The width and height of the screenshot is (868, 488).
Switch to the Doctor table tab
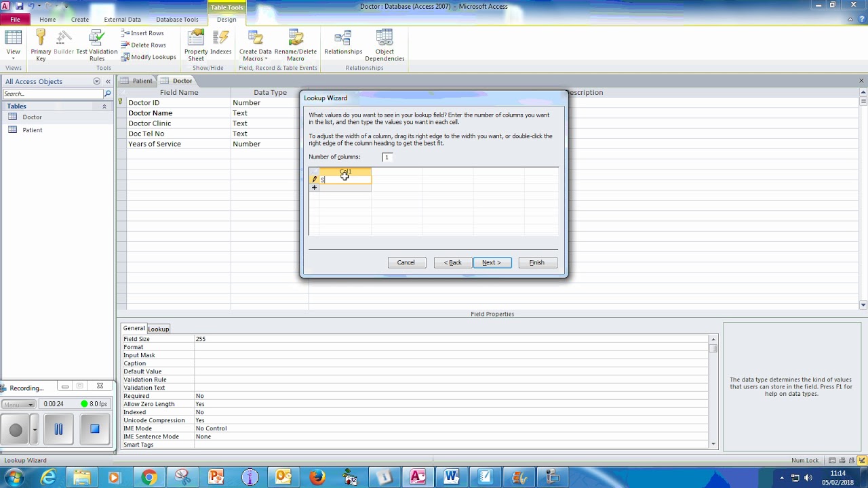click(177, 81)
